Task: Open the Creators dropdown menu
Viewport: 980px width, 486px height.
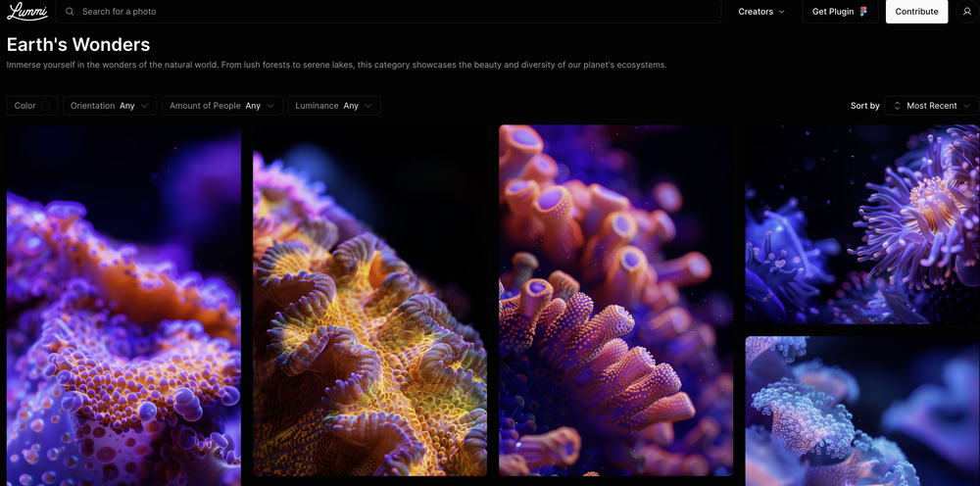Action: (761, 11)
